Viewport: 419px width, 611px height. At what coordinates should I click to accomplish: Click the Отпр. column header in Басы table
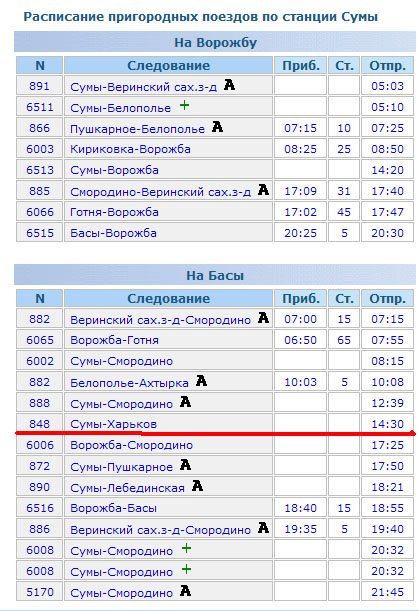pyautogui.click(x=387, y=298)
